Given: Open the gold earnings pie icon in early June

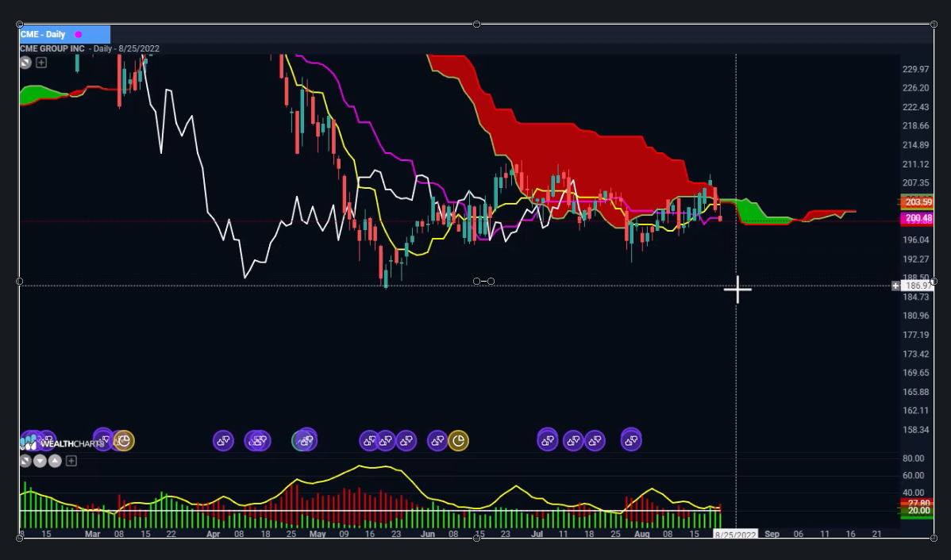Looking at the screenshot, I should pyautogui.click(x=459, y=440).
